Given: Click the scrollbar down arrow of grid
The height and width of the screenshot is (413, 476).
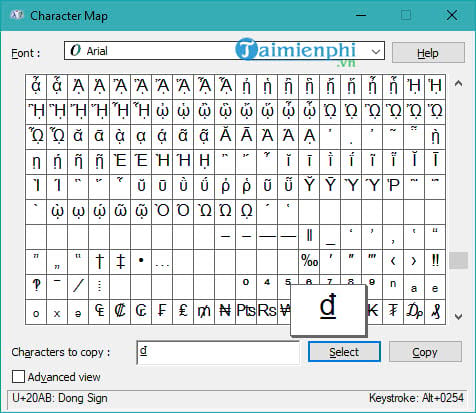Looking at the screenshot, I should point(459,316).
